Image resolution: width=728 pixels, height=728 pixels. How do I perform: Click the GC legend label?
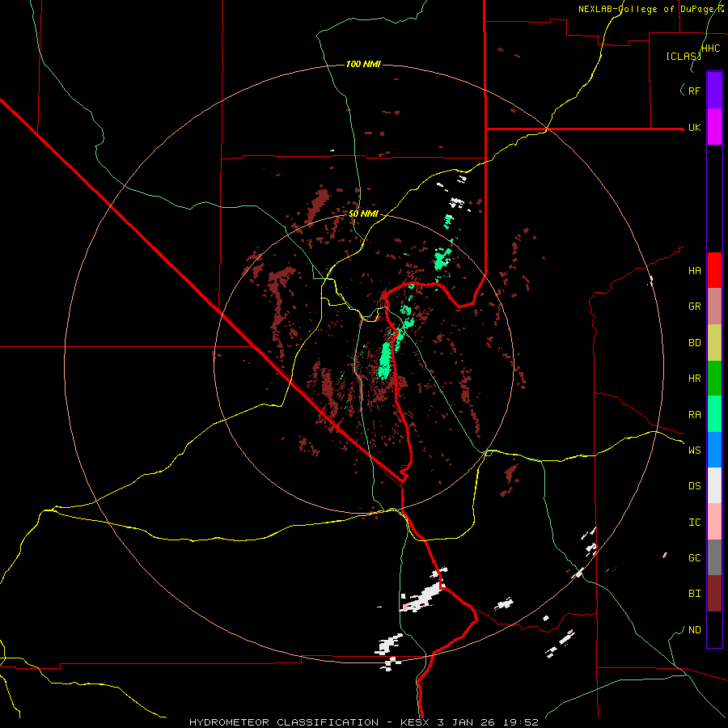point(694,558)
